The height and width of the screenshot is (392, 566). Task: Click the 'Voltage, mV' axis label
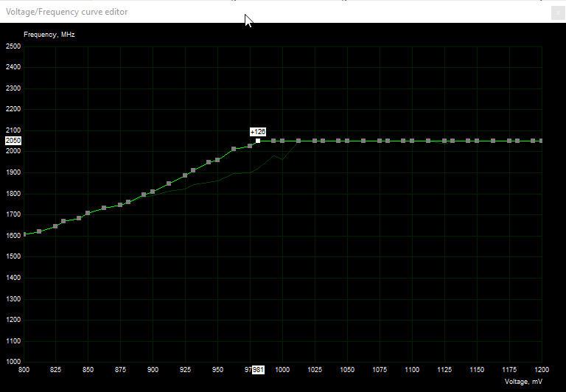pyautogui.click(x=523, y=382)
